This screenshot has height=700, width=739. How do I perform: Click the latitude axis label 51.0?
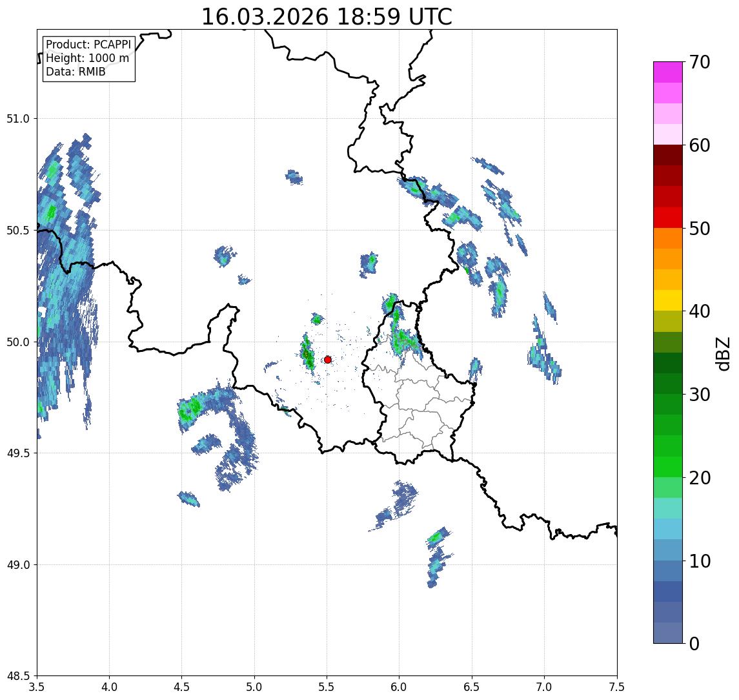18,119
